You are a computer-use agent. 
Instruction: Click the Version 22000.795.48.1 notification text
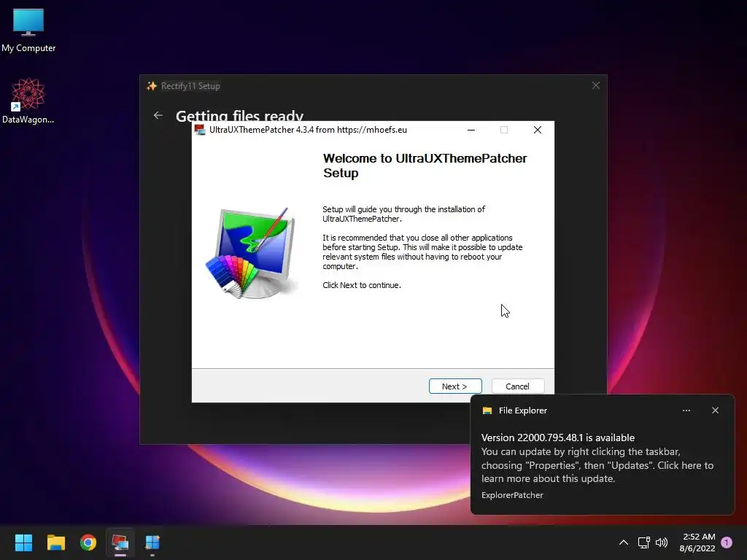pyautogui.click(x=558, y=437)
